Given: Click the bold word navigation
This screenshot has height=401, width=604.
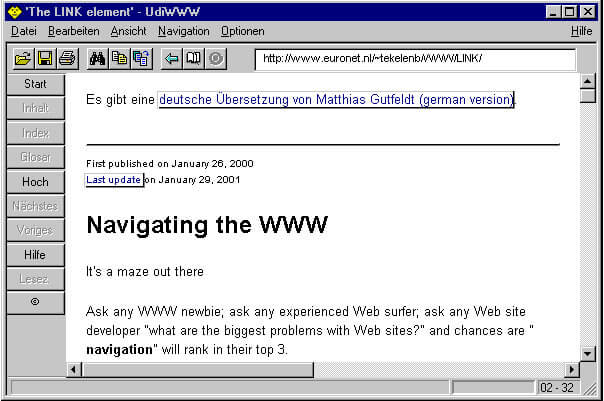Looking at the screenshot, I should pyautogui.click(x=119, y=350).
